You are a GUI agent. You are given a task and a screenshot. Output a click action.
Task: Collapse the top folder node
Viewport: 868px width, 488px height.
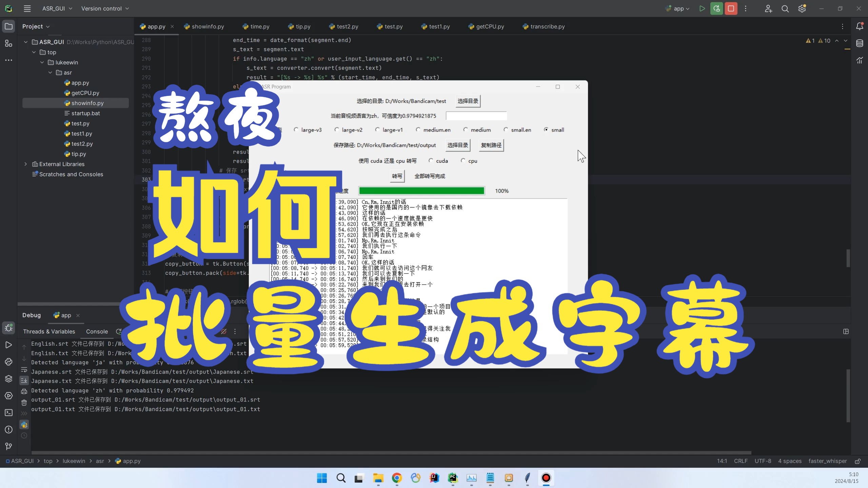point(34,52)
